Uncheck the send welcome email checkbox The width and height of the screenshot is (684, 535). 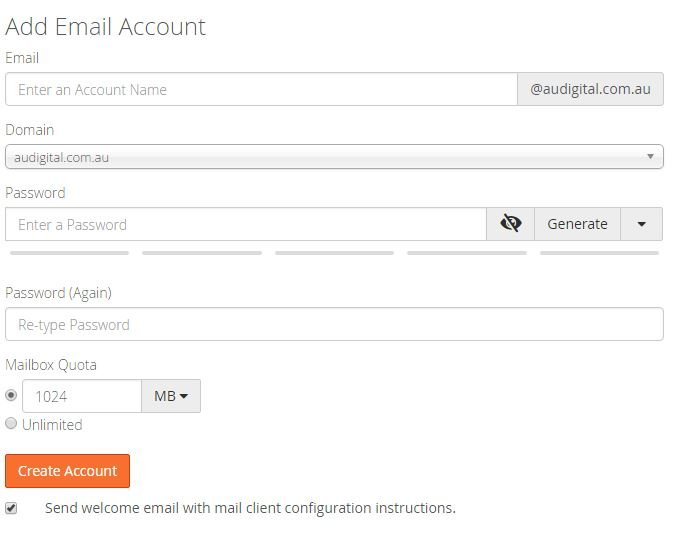pos(11,508)
